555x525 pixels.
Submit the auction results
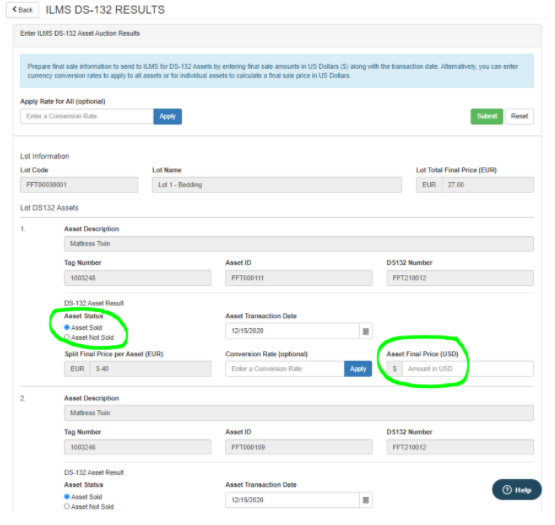click(x=487, y=116)
